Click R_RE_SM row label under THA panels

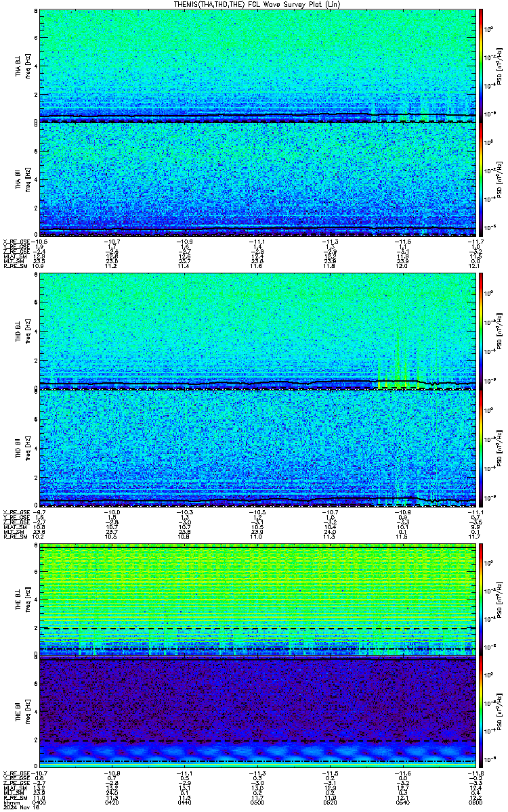[x=14, y=266]
